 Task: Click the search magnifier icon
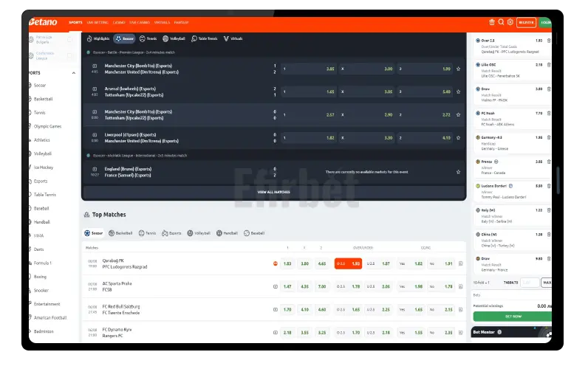pos(501,22)
